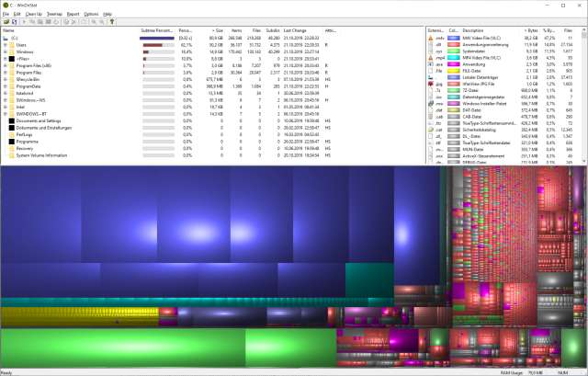This screenshot has height=376, width=588.
Task: Click the Open drive toolbar icon
Action: [5, 22]
